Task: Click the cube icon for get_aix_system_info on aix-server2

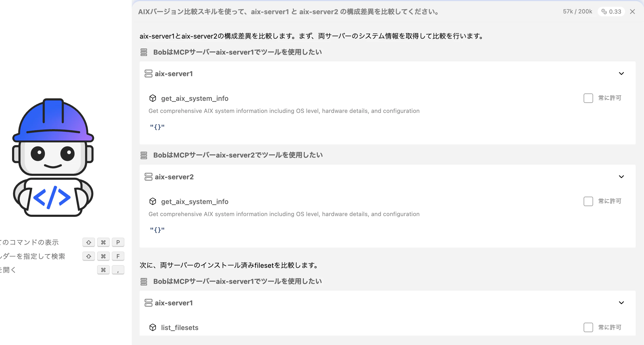Action: click(153, 201)
